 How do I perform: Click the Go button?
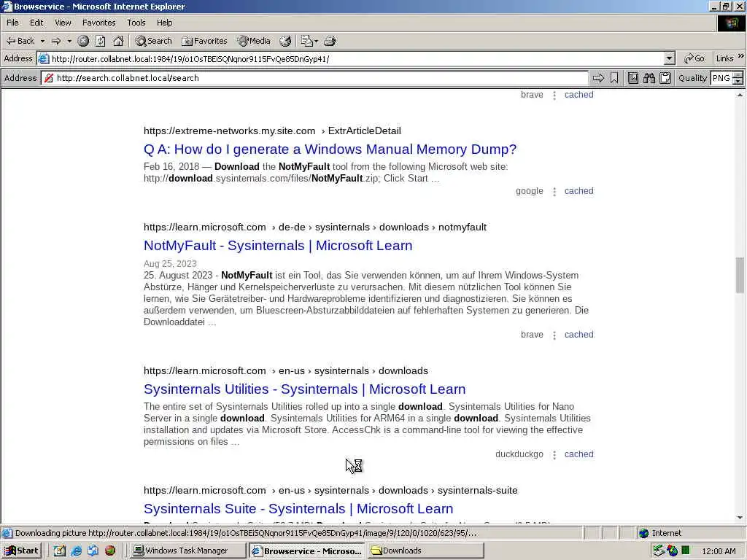(x=694, y=58)
